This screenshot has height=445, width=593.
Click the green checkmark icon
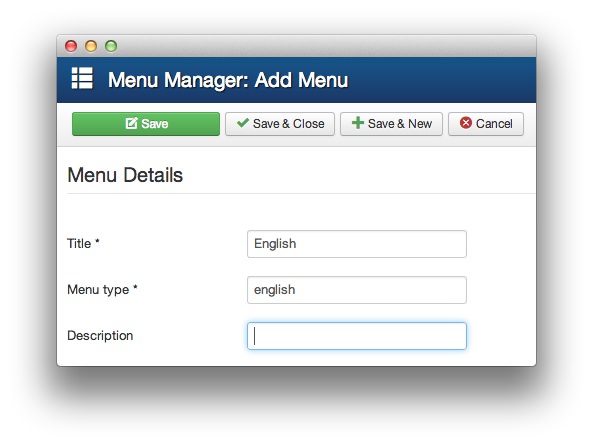[x=242, y=122]
